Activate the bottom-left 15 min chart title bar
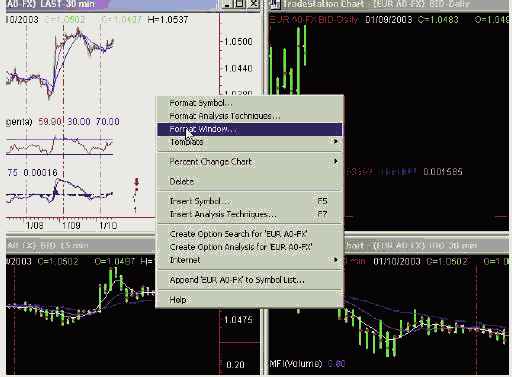 80,245
